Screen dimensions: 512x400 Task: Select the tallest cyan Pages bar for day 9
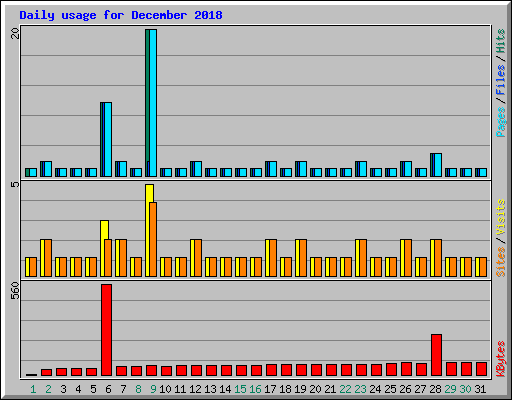pos(153,103)
